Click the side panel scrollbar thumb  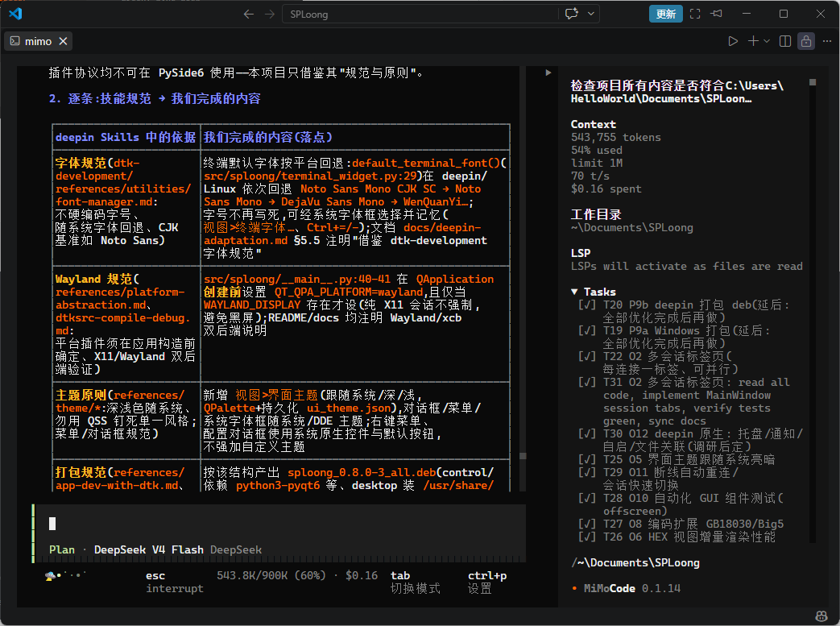pyautogui.click(x=813, y=82)
